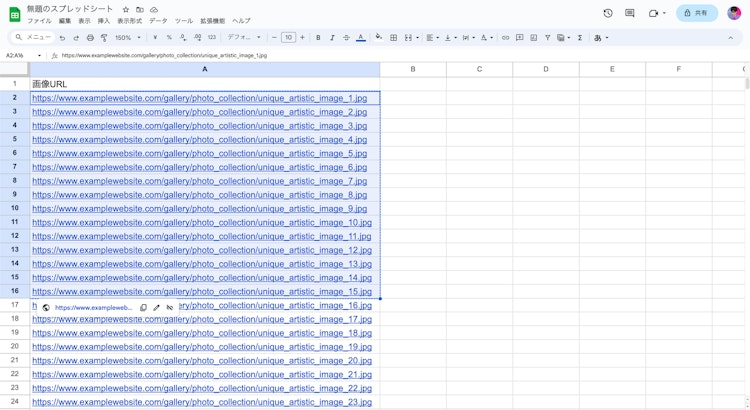750x410 pixels.
Task: Click the 共有 share button
Action: pyautogui.click(x=697, y=13)
